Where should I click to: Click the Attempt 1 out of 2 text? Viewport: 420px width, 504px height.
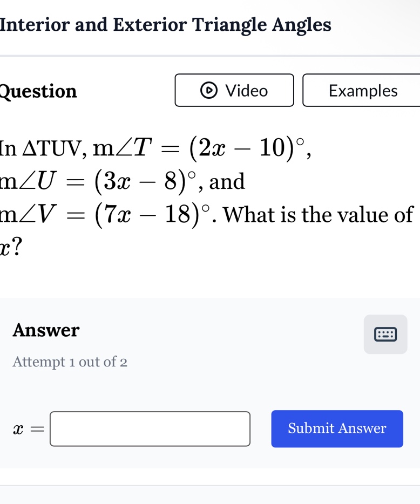[70, 361]
